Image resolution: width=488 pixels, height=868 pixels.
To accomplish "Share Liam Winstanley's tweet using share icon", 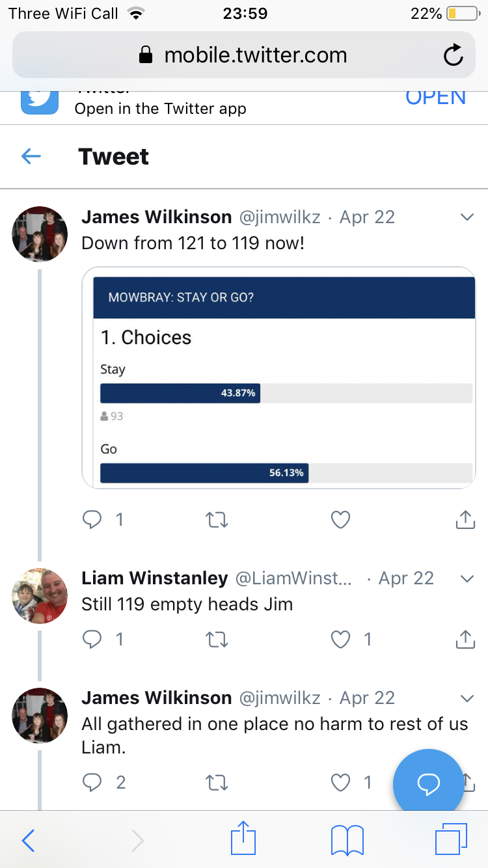I will coord(465,640).
